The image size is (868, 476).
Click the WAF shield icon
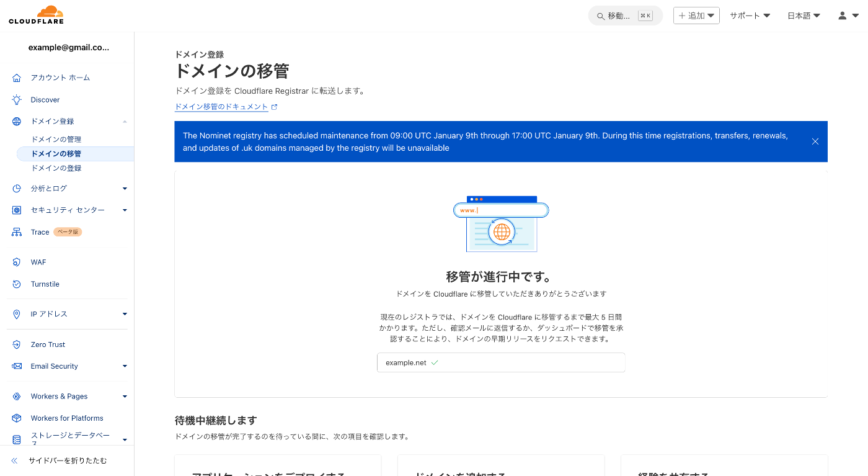point(17,263)
